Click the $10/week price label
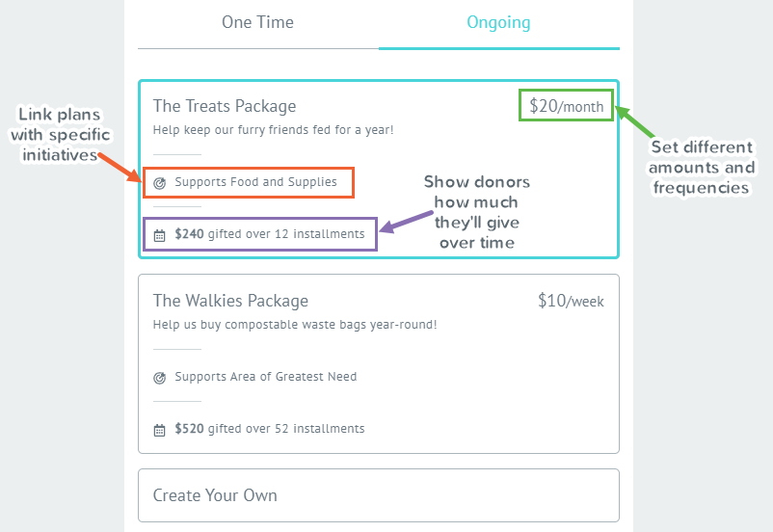The height and width of the screenshot is (532, 773). (x=571, y=301)
